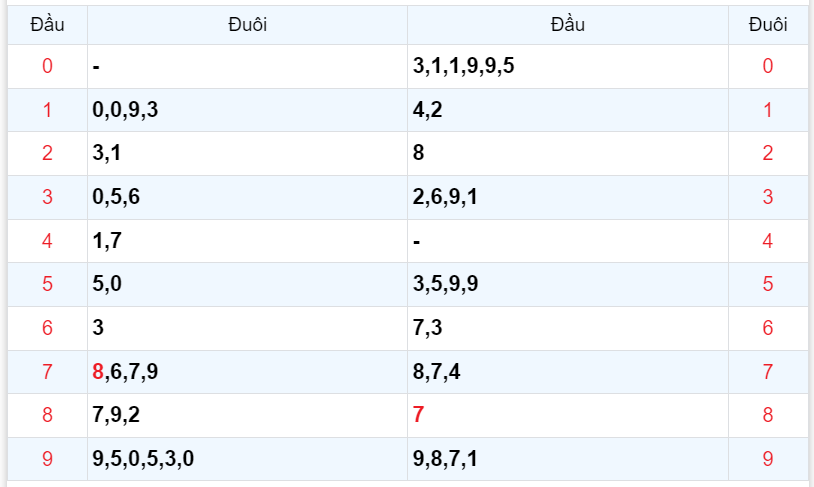Click the cell with value 4,2
Image resolution: width=814 pixels, height=487 pixels.
(x=428, y=111)
